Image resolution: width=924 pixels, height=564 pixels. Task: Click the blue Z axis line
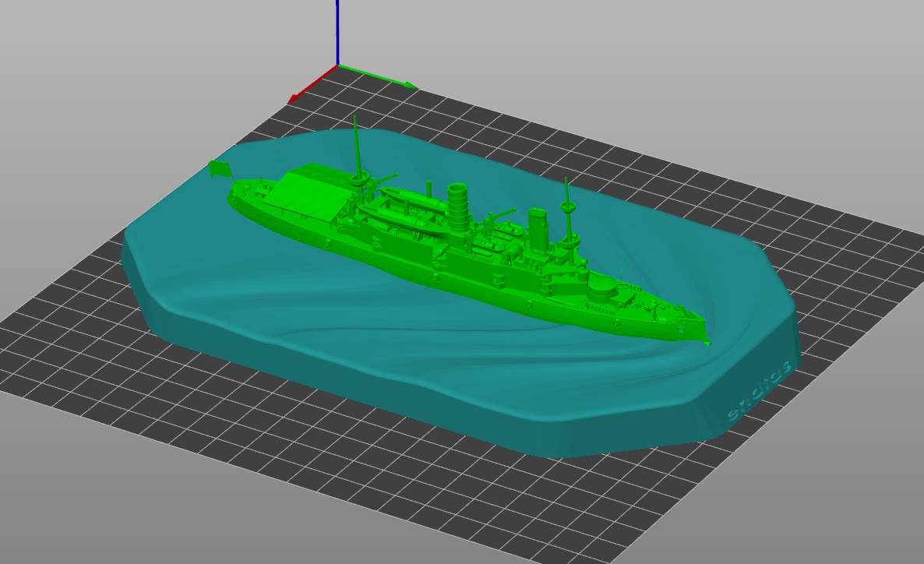pos(337,31)
